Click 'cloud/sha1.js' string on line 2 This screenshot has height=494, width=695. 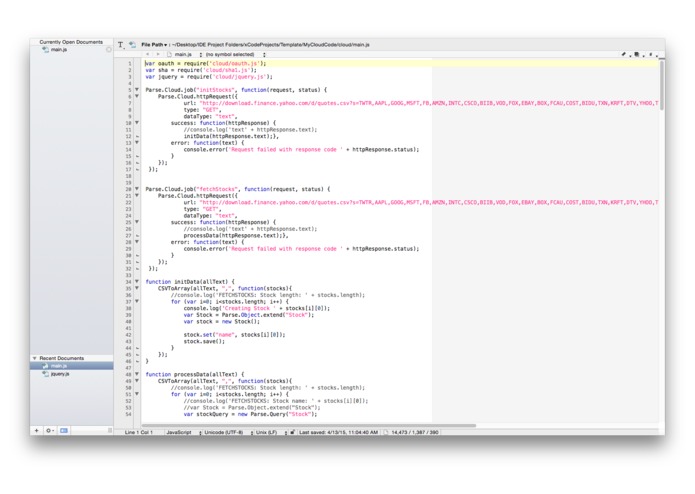coord(226,70)
